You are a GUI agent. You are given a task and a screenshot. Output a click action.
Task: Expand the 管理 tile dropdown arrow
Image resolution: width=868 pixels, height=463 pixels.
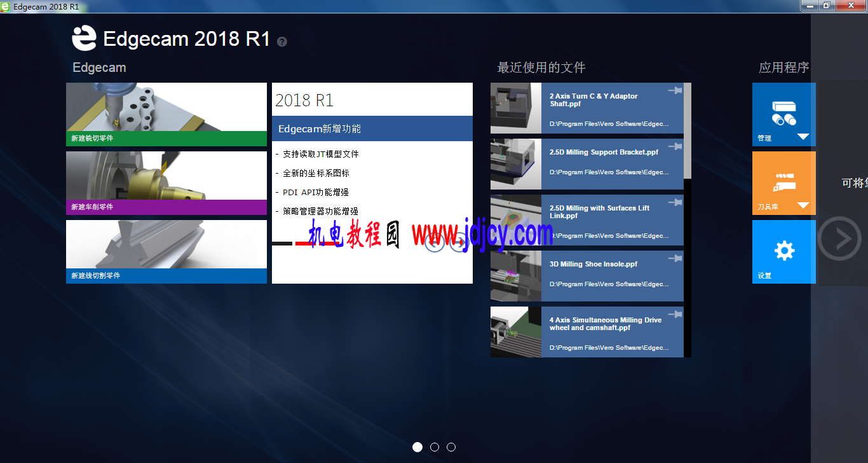pyautogui.click(x=803, y=137)
